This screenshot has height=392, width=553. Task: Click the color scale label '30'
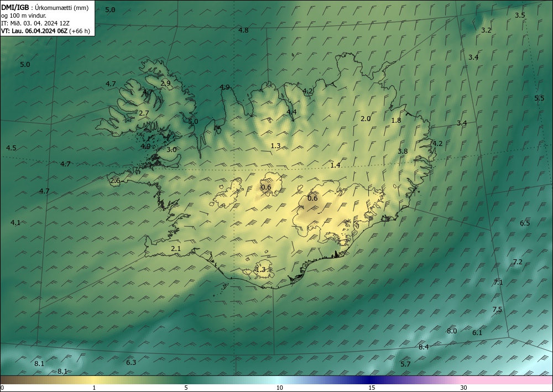coord(463,388)
